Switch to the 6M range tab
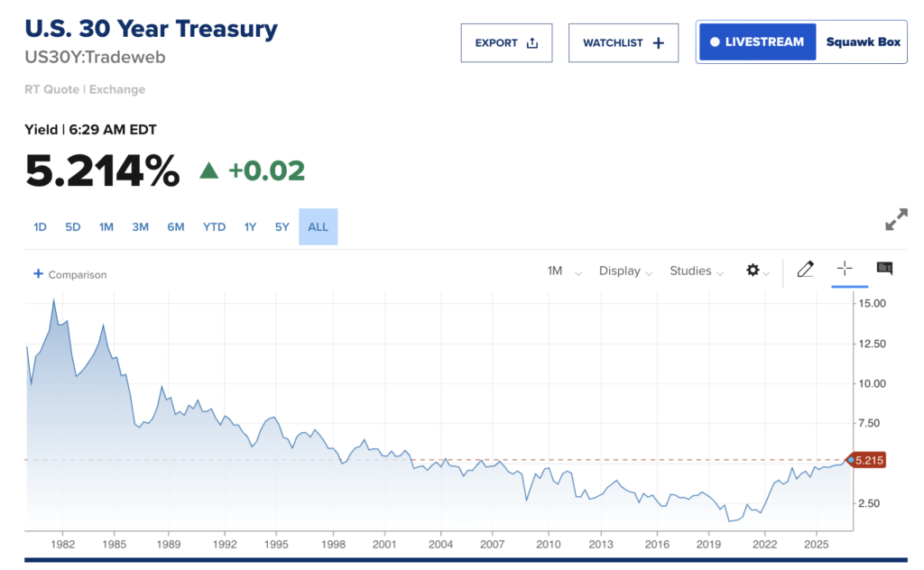Image resolution: width=924 pixels, height=570 pixels. tap(176, 226)
